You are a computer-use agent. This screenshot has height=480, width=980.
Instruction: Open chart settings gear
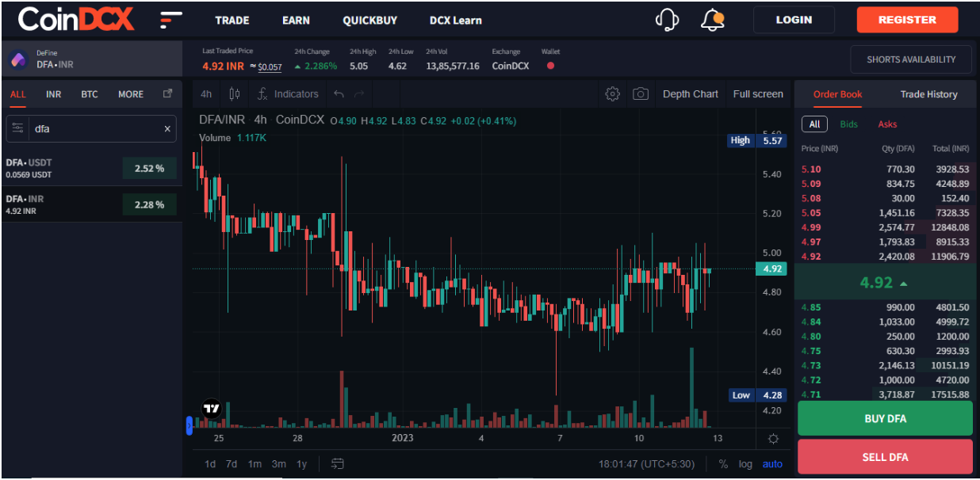[612, 93]
